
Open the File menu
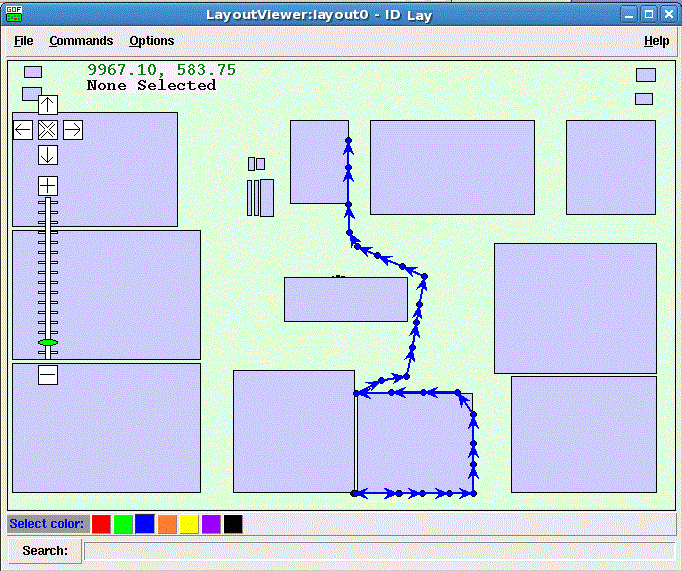[23, 41]
